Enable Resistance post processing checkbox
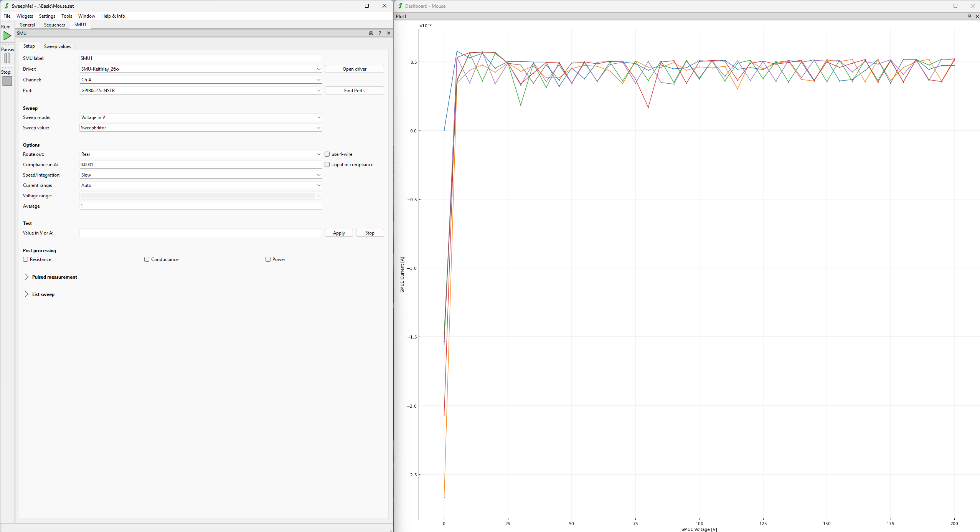980x532 pixels. (x=26, y=259)
